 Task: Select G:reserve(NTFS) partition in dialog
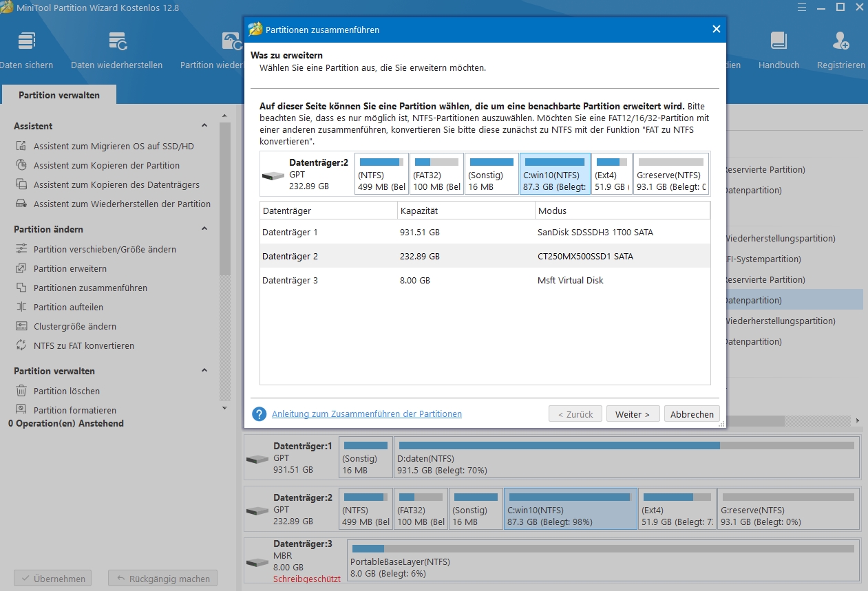[x=671, y=174]
